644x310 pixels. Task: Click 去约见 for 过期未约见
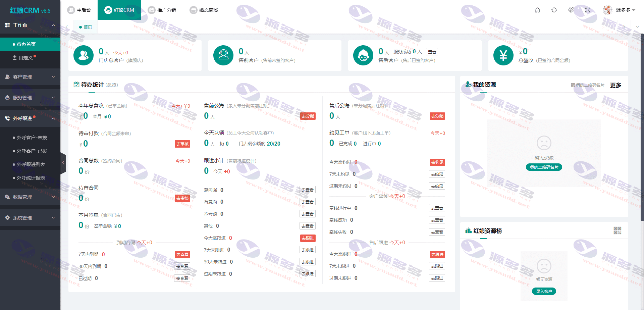point(437,186)
